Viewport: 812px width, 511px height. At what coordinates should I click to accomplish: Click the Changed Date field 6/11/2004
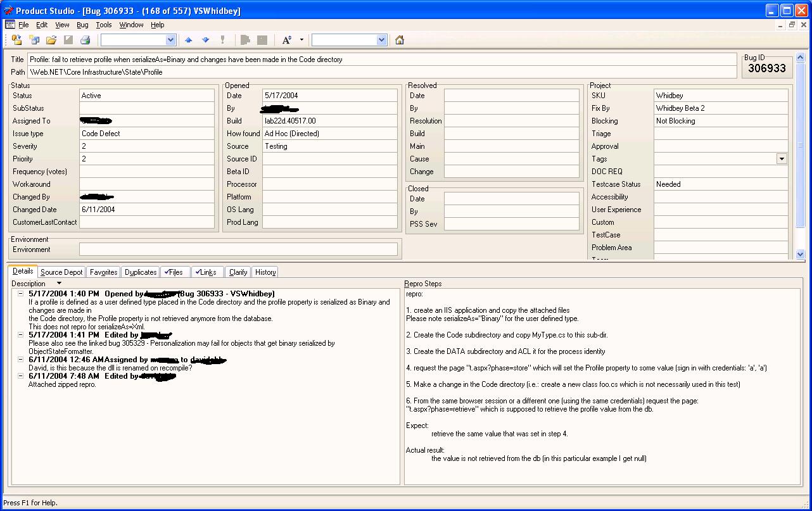coord(147,210)
